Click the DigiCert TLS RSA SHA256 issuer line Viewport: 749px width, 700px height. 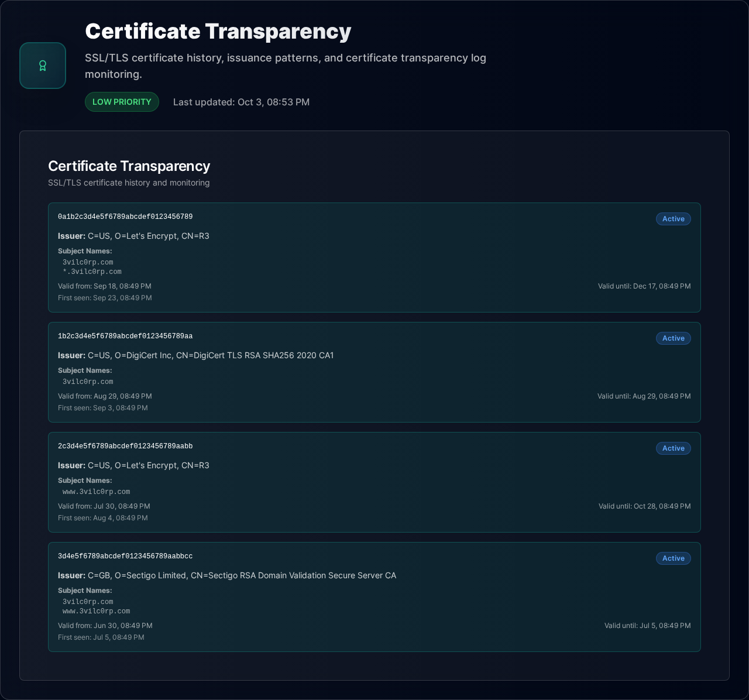coord(196,355)
